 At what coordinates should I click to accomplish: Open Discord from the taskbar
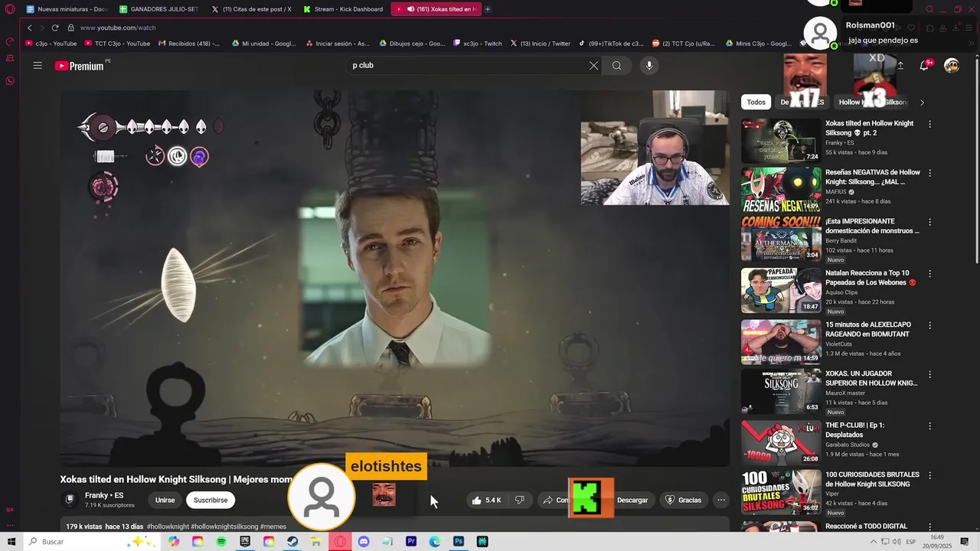pos(364,542)
